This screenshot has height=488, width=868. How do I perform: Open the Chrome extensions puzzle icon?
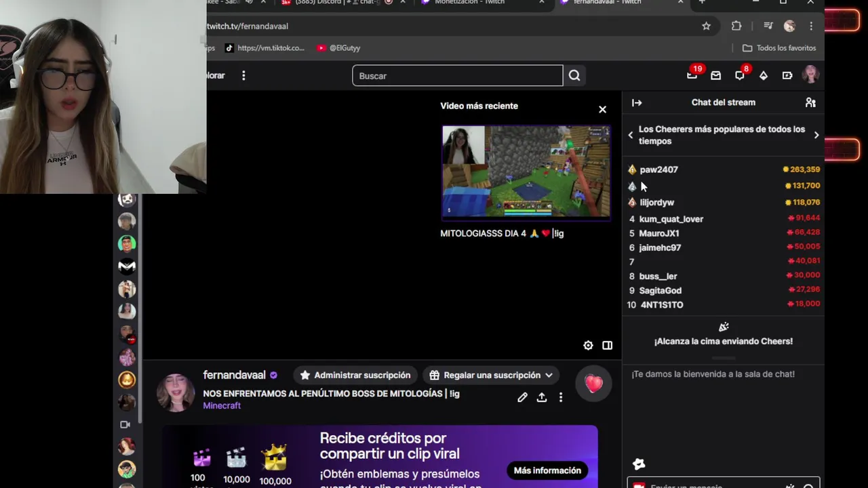coord(736,26)
